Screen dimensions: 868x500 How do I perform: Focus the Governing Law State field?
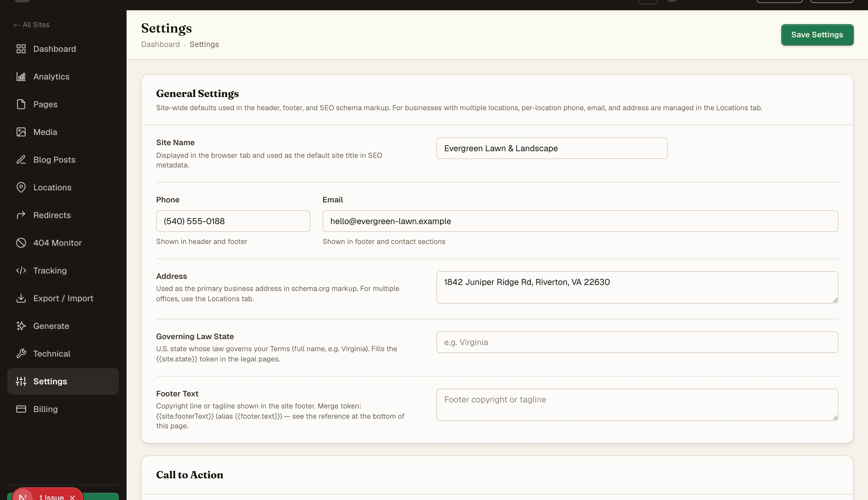tap(637, 342)
